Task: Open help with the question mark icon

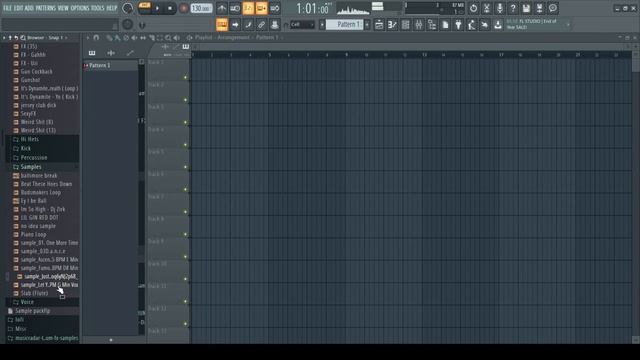Action: point(513,8)
